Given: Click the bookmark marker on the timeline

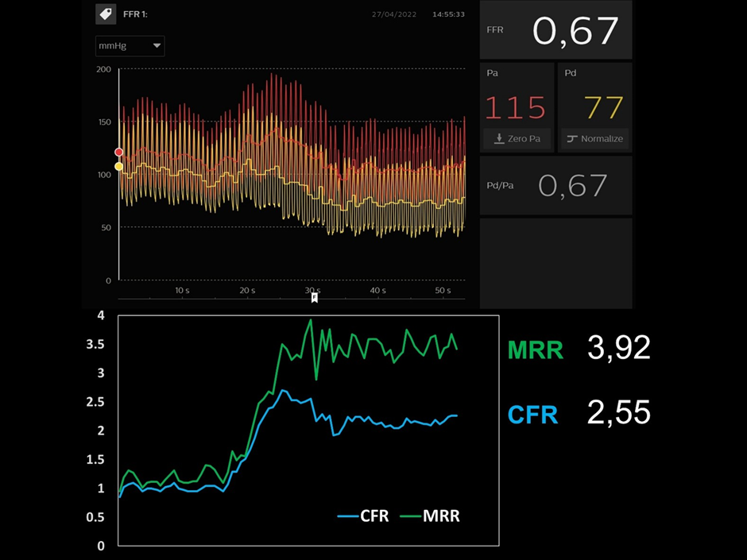Looking at the screenshot, I should point(315,298).
